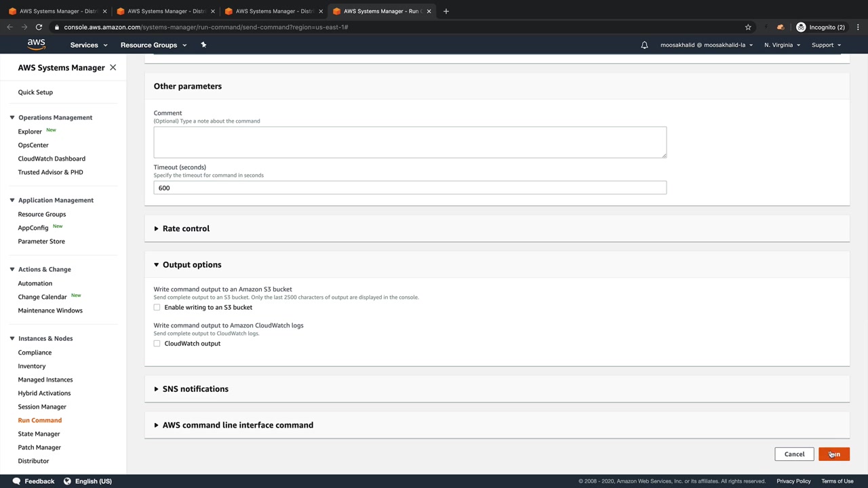Close the Run Command browser tab
This screenshot has width=868, height=488.
click(429, 11)
